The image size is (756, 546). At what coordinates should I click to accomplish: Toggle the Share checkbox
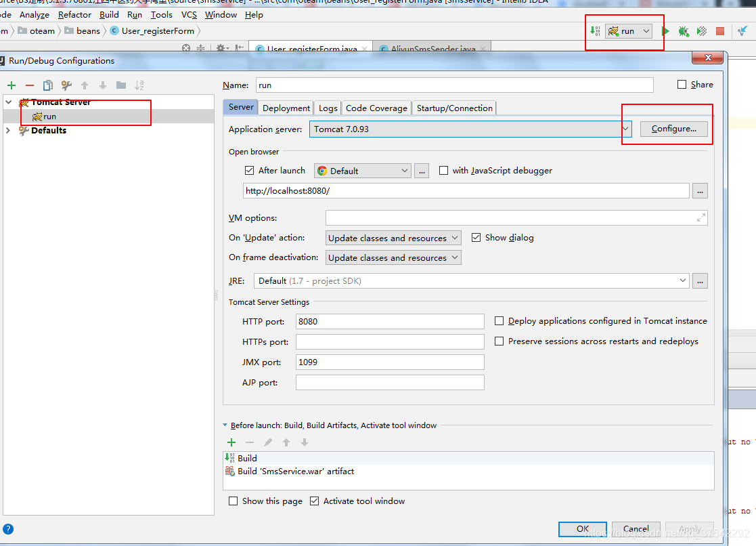click(682, 85)
